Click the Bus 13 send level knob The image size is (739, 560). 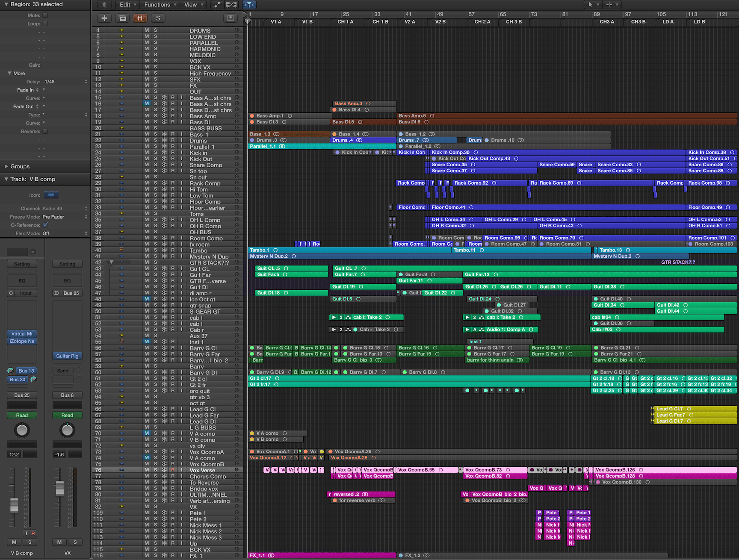coord(11,371)
